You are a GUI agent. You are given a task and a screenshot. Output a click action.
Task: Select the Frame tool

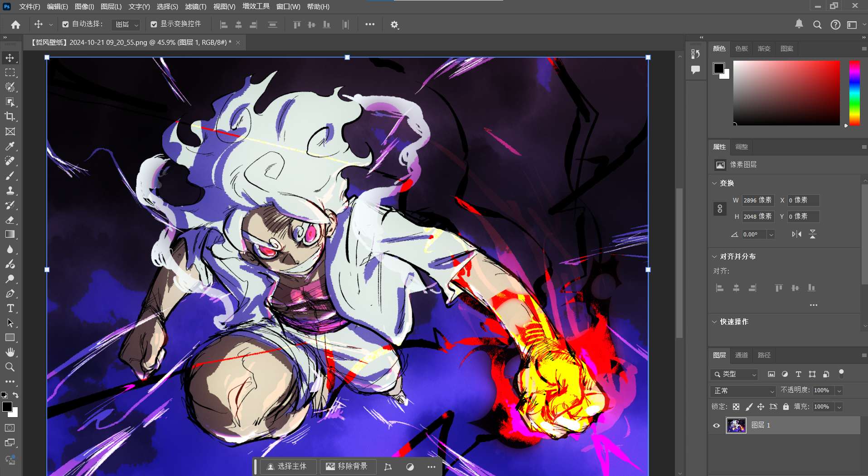[10, 131]
